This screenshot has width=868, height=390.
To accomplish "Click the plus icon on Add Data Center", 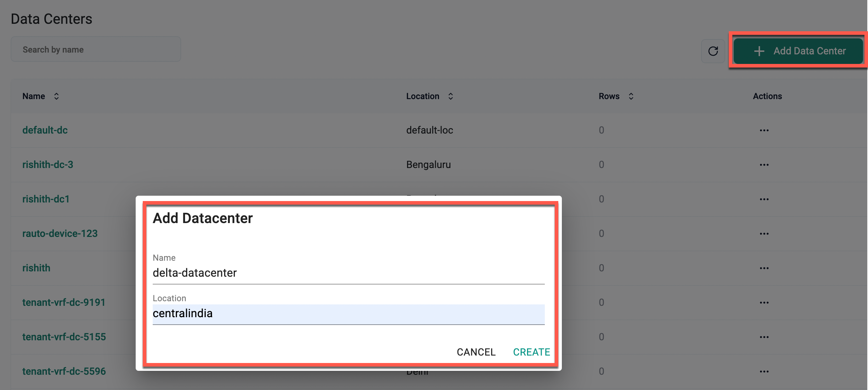I will 759,51.
